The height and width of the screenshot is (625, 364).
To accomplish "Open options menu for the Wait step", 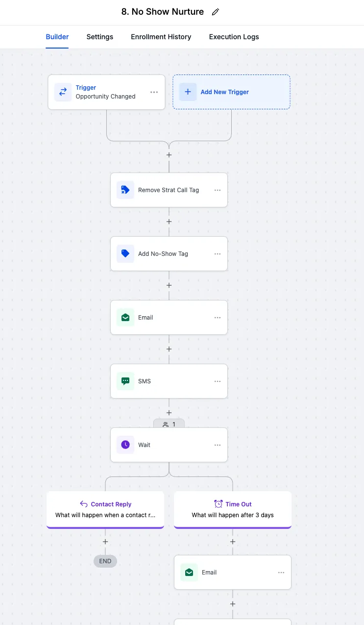I will 218,445.
